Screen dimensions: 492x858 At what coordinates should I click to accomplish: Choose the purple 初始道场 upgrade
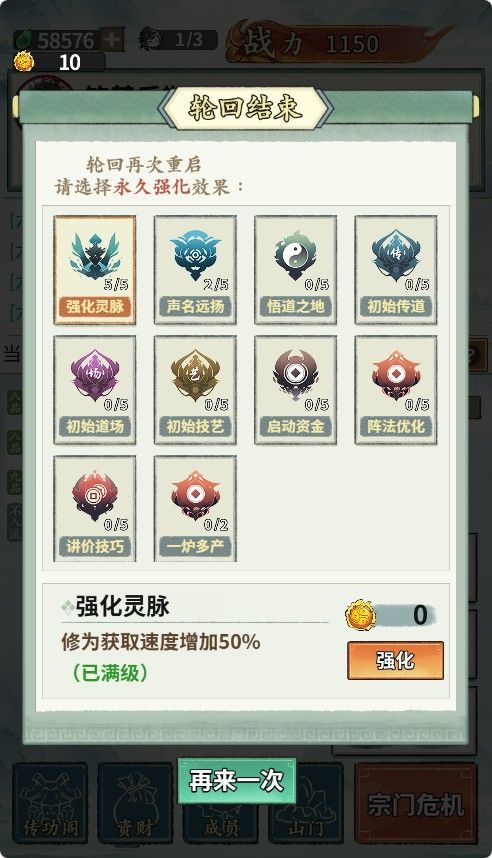coord(95,390)
